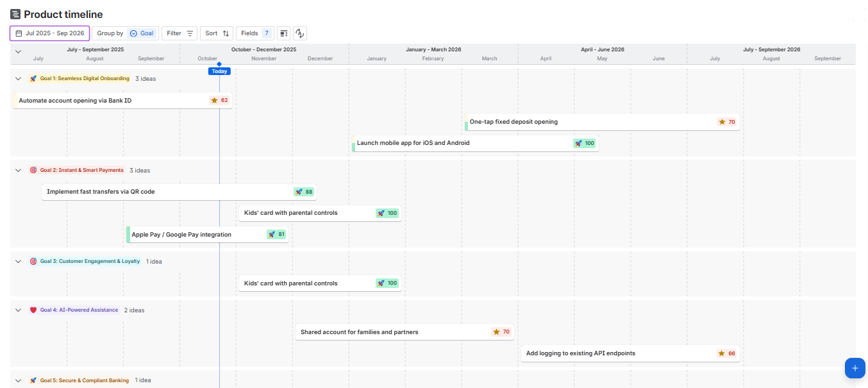Open the Sort options
Screen dimensions: 868x388
click(217, 33)
